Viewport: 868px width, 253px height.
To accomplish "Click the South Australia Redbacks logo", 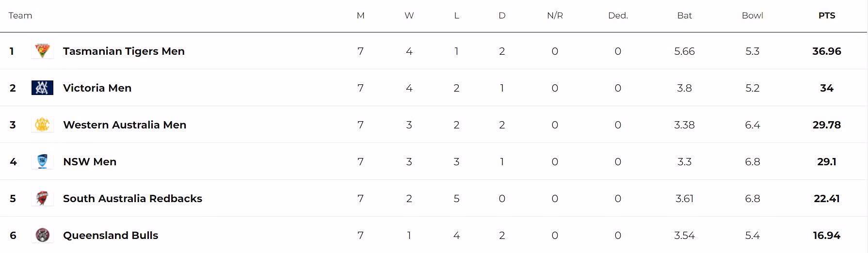I will (x=42, y=198).
